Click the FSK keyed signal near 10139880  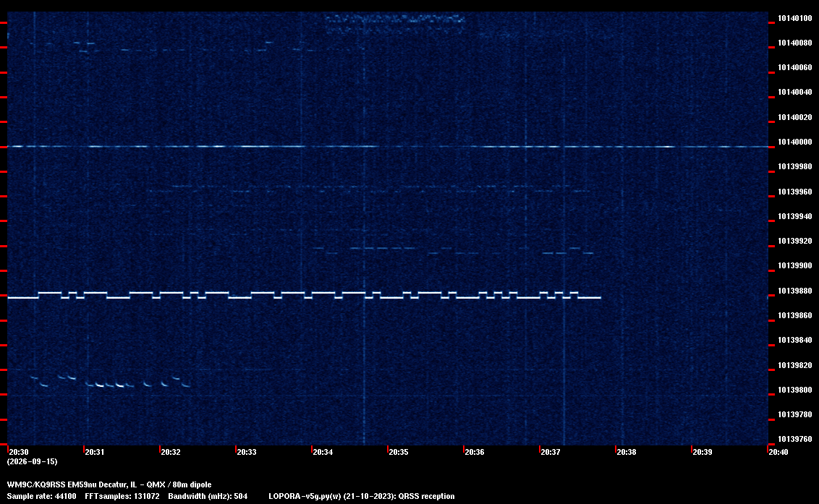pyautogui.click(x=304, y=295)
